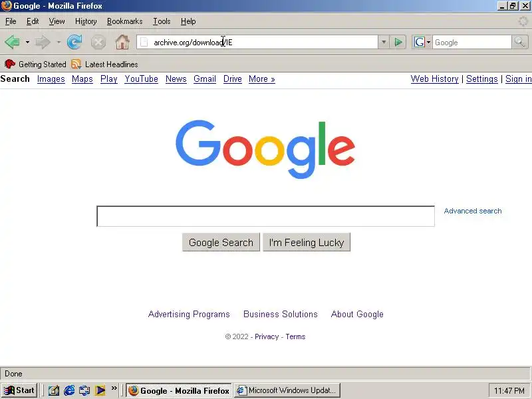Expand hidden quick launch items chevron
This screenshot has width=532, height=399.
[x=114, y=388]
